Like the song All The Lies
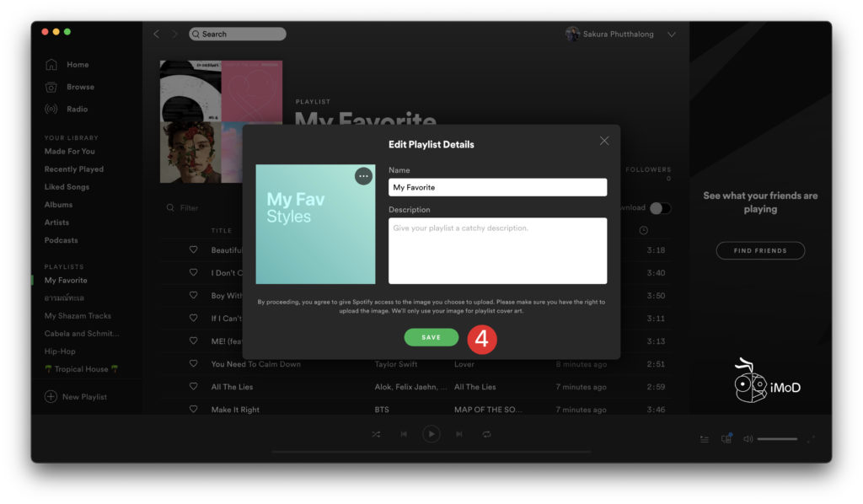The height and width of the screenshot is (504, 863). 193,387
